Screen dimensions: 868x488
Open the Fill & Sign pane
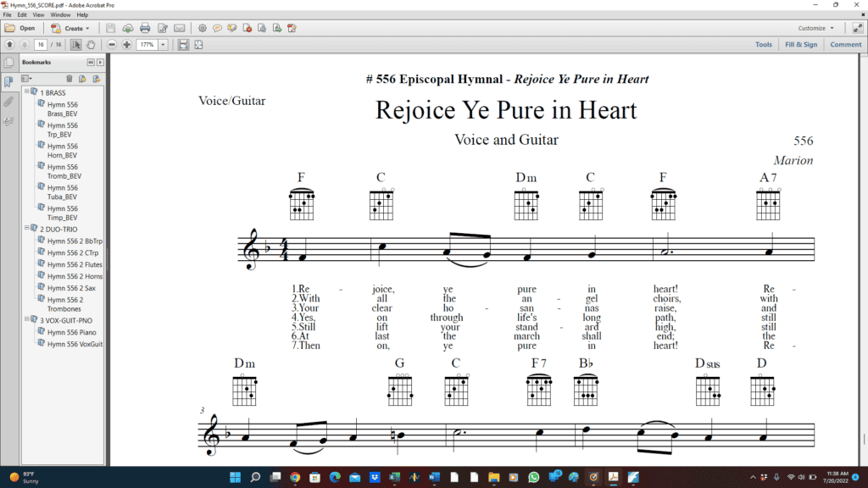[x=800, y=44]
